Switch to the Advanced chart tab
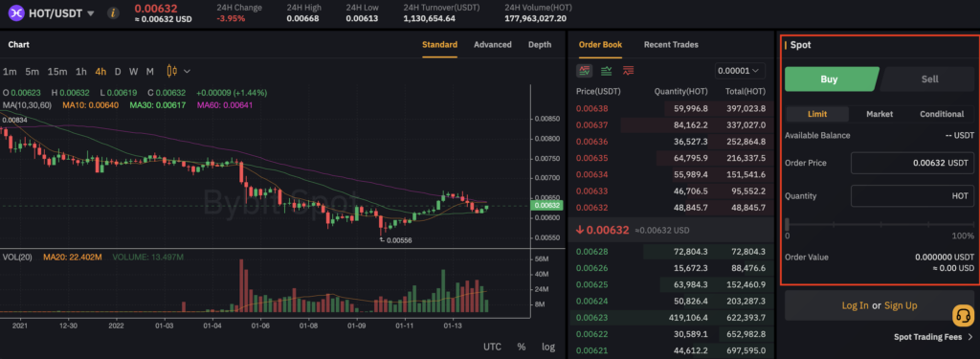Viewport: 980px width, 359px height. [x=493, y=44]
